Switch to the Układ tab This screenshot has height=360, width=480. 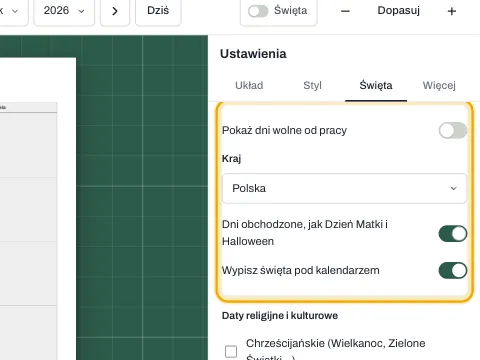point(249,85)
